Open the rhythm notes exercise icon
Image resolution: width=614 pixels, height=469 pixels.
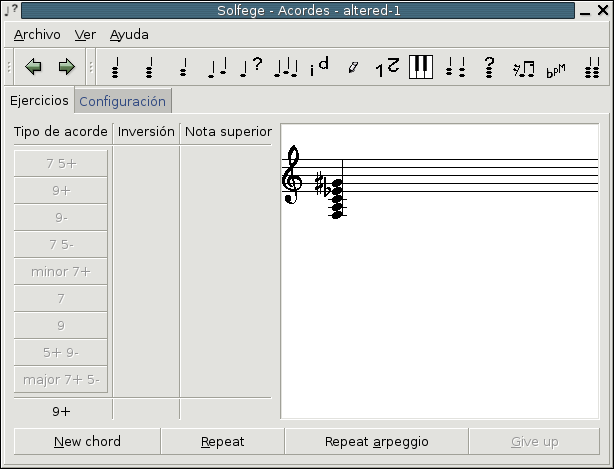click(523, 68)
